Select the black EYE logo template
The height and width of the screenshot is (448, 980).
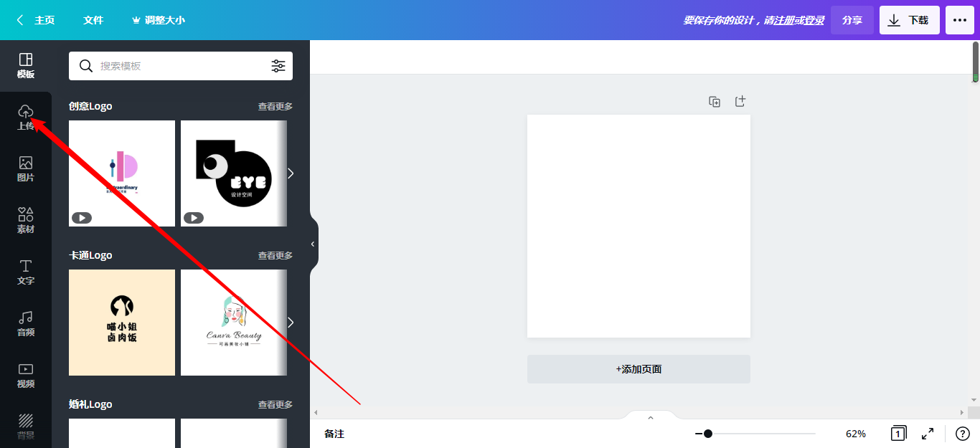coord(234,173)
